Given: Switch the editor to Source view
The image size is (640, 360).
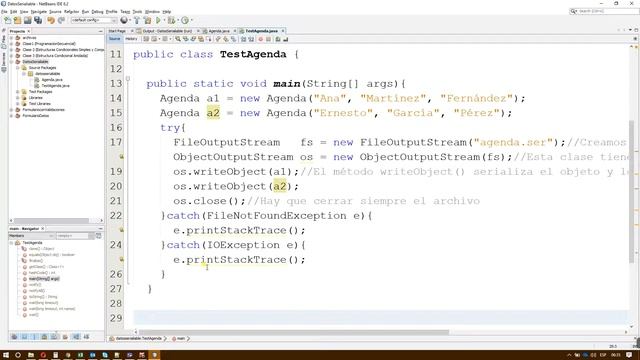Looking at the screenshot, I should pos(115,39).
